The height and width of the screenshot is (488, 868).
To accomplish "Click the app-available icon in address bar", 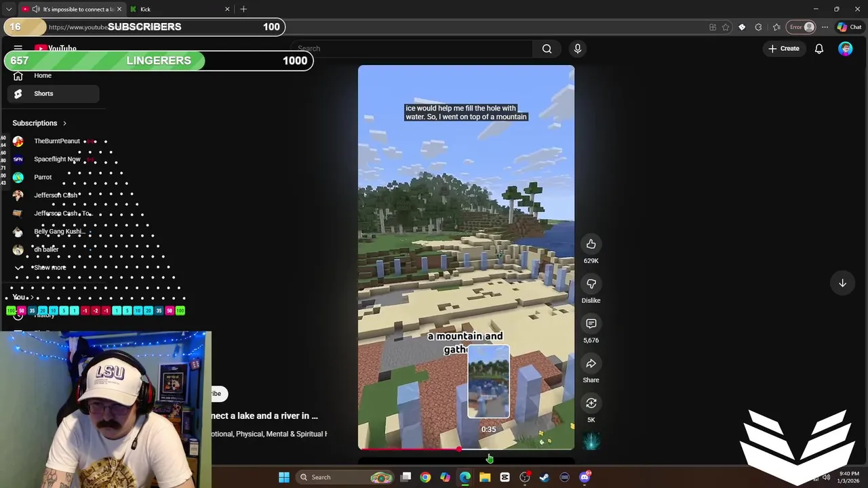I will tap(713, 27).
